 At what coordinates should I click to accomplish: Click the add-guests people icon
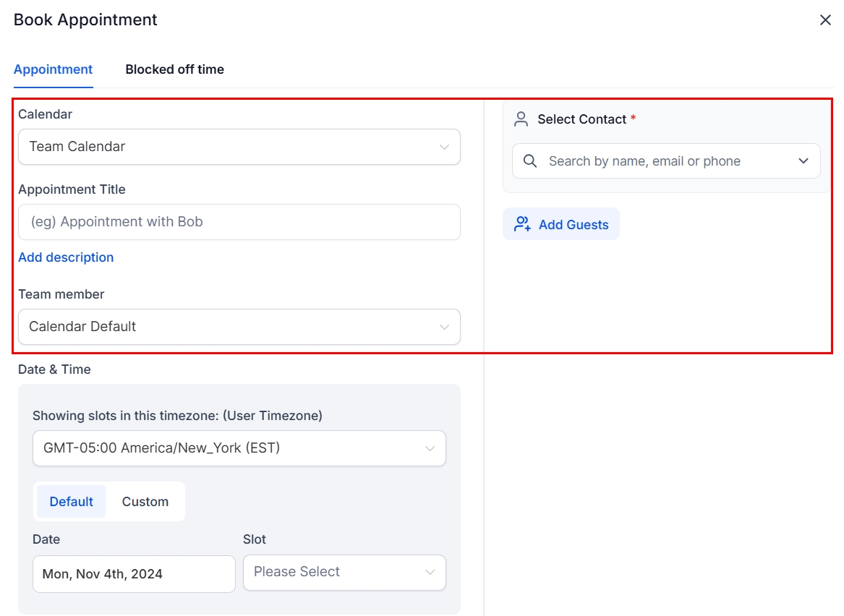coord(522,225)
